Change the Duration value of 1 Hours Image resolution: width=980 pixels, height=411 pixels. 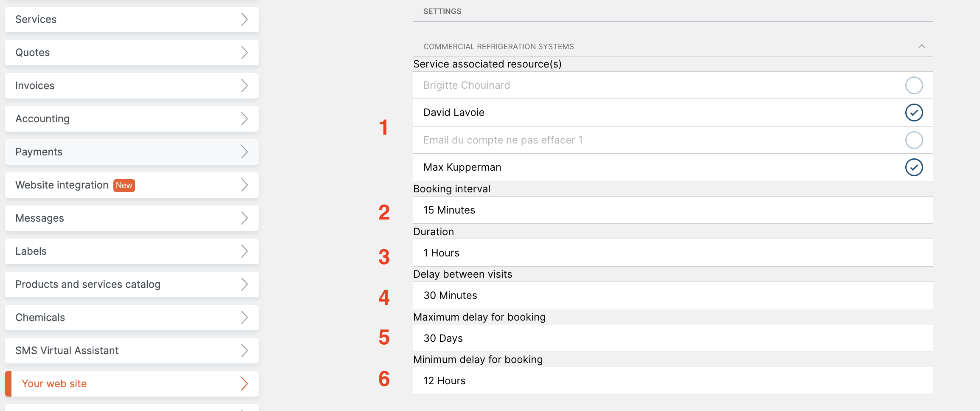(673, 253)
